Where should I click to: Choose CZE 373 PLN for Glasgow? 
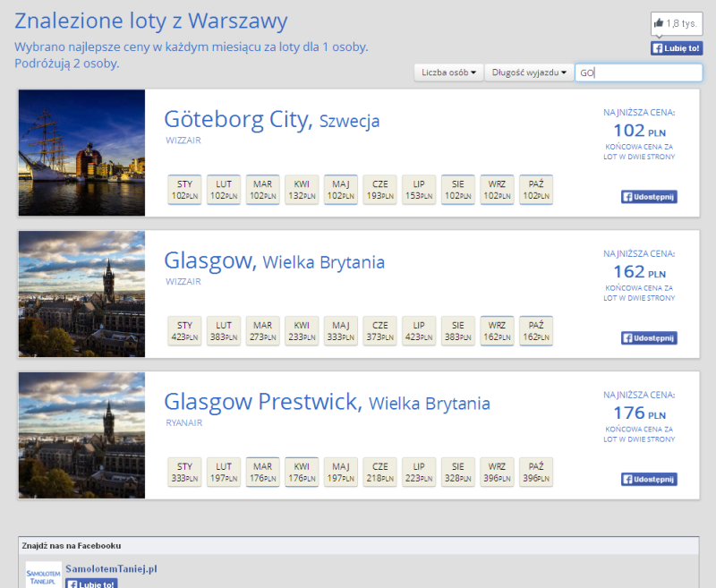tap(379, 331)
